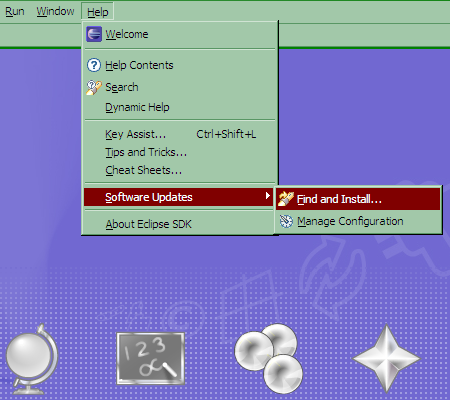Open Cheat Sheets entry

pos(180,170)
